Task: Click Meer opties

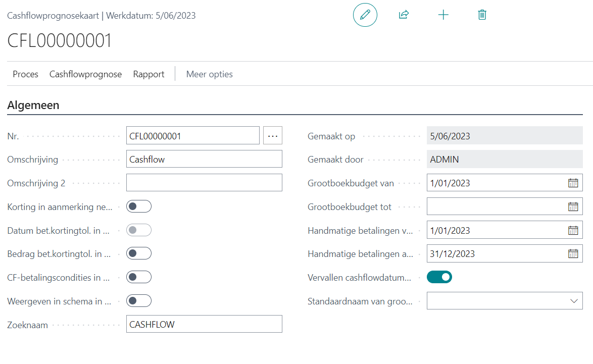Action: (209, 74)
